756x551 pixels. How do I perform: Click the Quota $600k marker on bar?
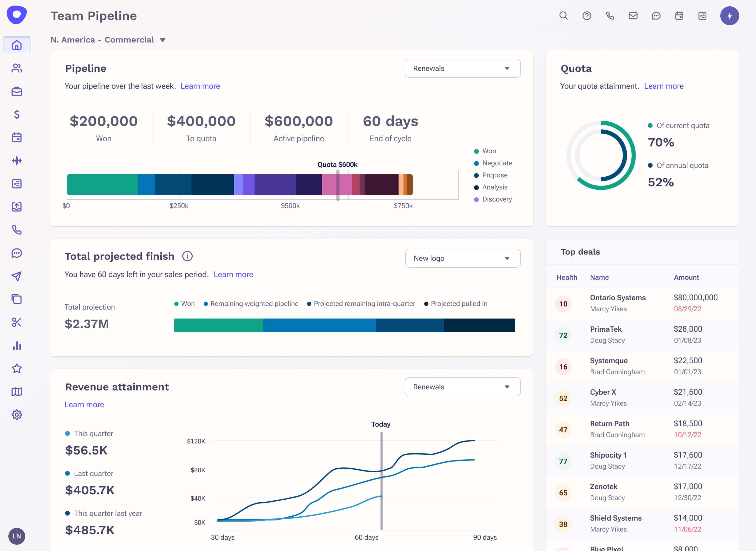point(338,185)
